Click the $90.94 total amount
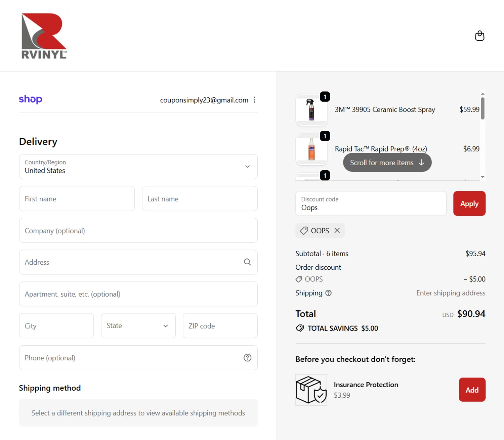The image size is (504, 440). pyautogui.click(x=471, y=314)
